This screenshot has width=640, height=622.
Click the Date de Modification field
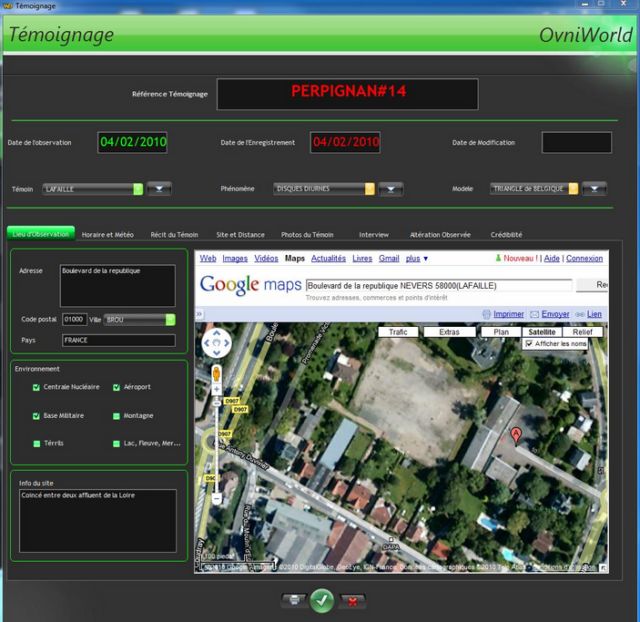pos(576,142)
